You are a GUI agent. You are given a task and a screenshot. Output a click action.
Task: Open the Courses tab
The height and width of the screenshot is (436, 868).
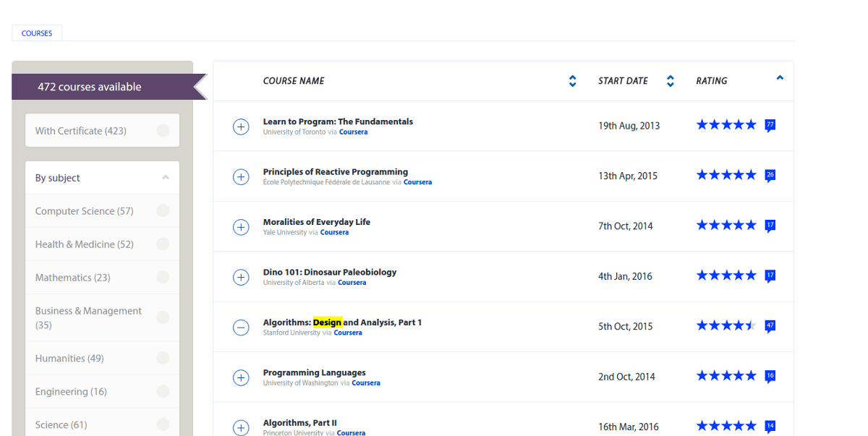(x=37, y=33)
